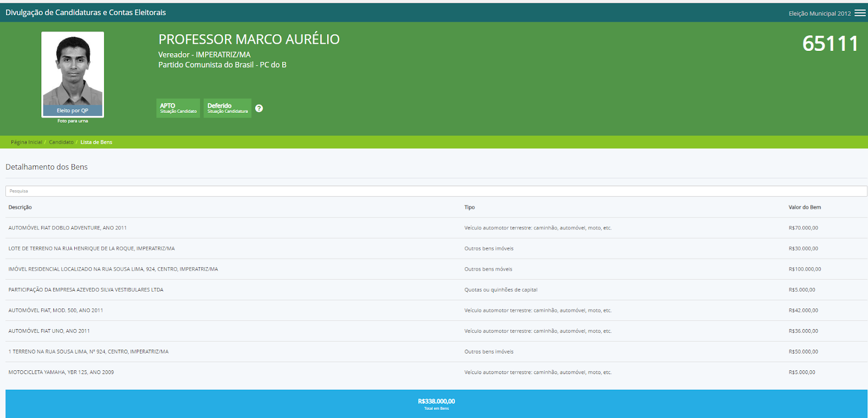
Task: Click Quotas ou quinhões de capital type
Action: click(501, 290)
